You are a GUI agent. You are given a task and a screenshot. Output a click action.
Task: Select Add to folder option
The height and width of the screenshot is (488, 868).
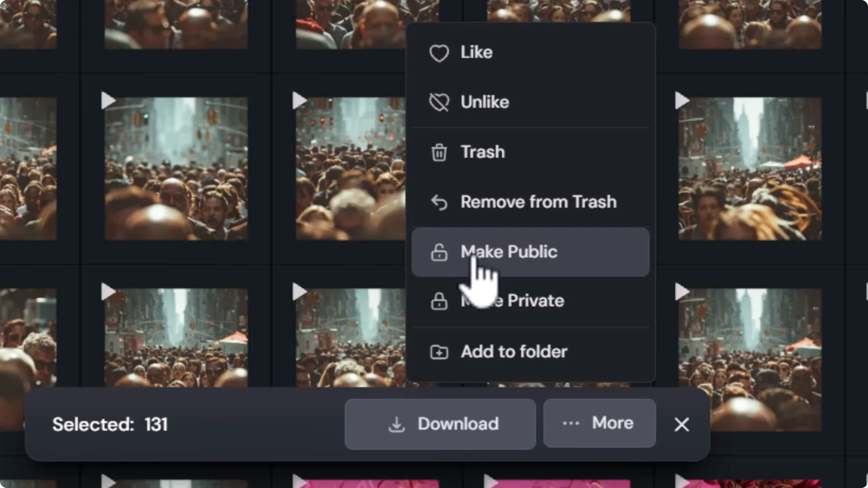click(514, 352)
